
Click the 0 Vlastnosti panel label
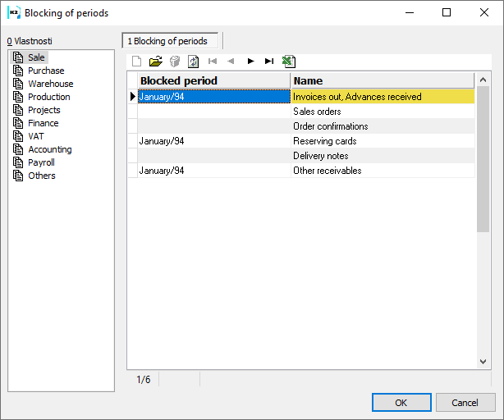(x=30, y=41)
